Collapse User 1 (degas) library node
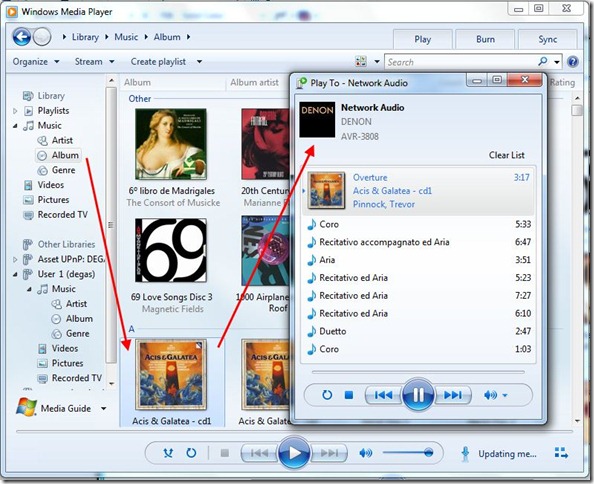 tap(15, 274)
